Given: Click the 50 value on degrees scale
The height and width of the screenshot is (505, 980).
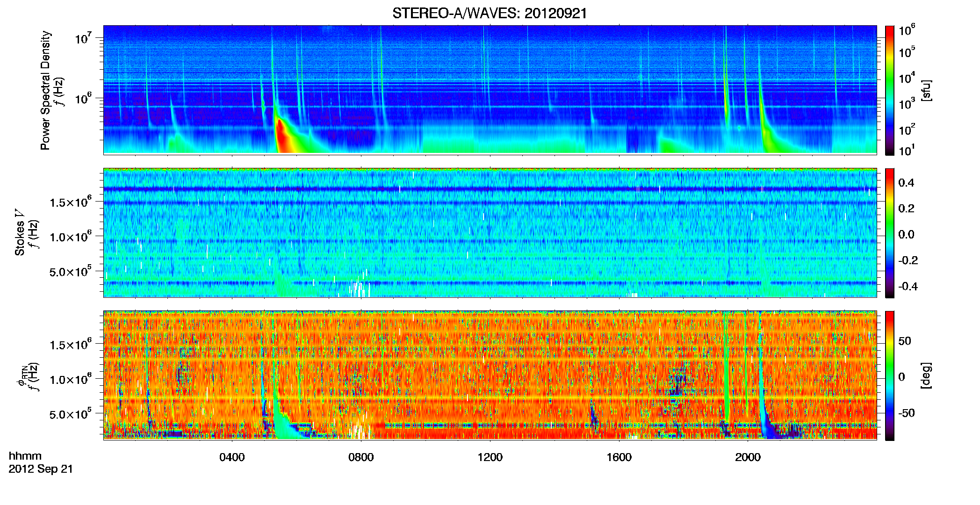Looking at the screenshot, I should tap(905, 341).
